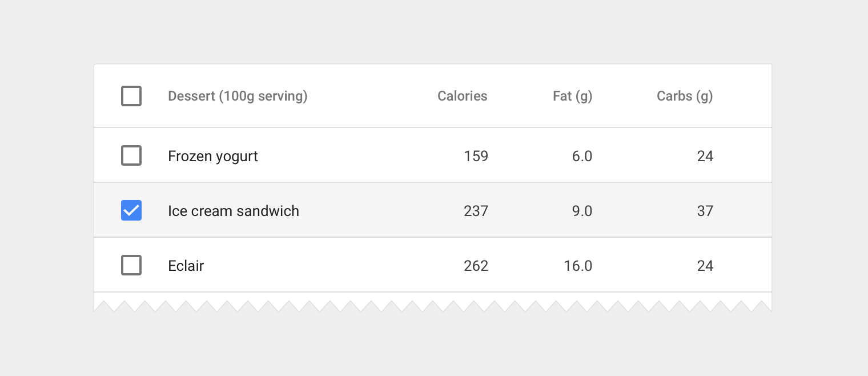Image resolution: width=868 pixels, height=376 pixels.
Task: Click the carbs value 37 for Ice cream sandwich
Action: click(706, 210)
